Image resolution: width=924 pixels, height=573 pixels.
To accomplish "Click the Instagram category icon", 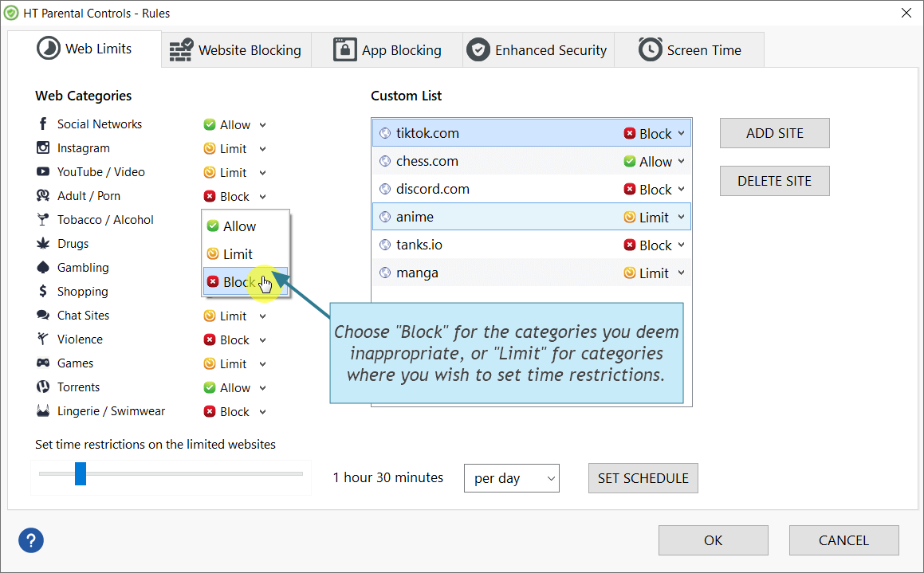I will (x=42, y=147).
